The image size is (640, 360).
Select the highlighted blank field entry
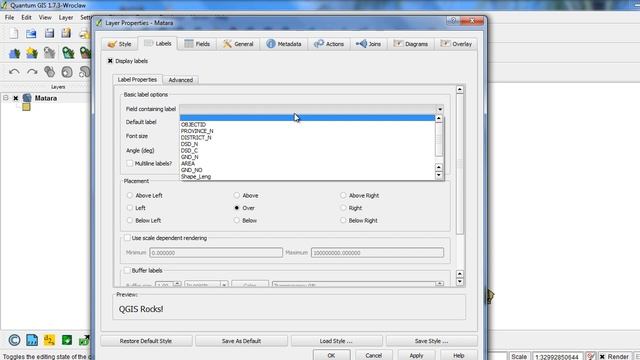[x=307, y=118]
